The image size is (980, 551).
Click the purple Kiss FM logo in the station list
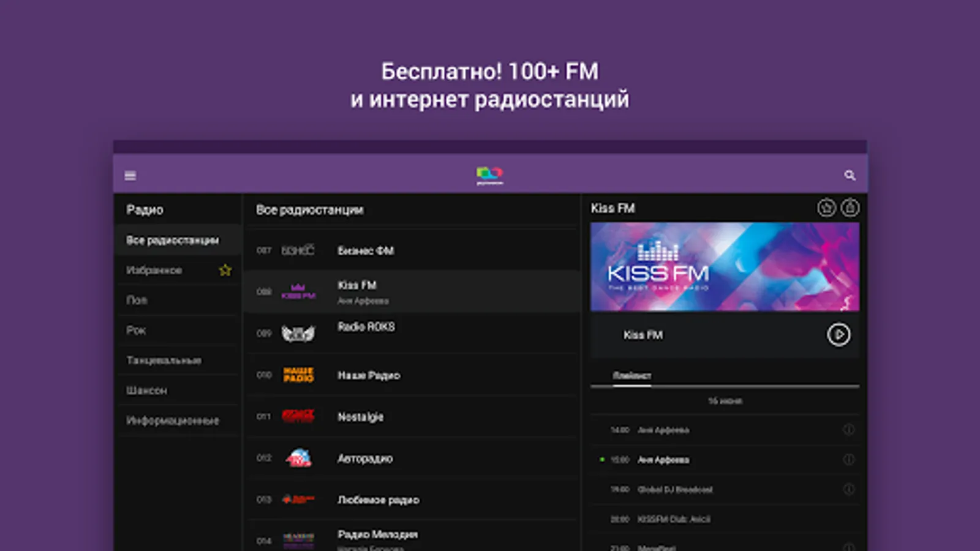pos(298,291)
